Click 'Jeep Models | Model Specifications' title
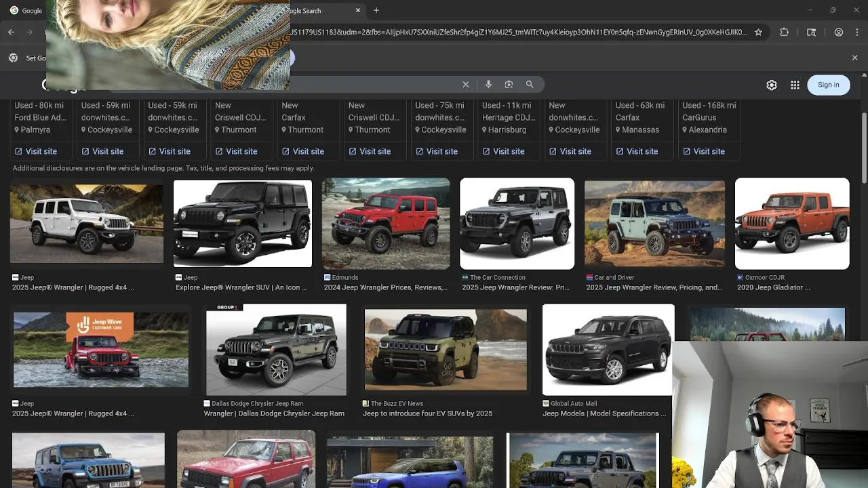The image size is (868, 488). [x=604, y=413]
